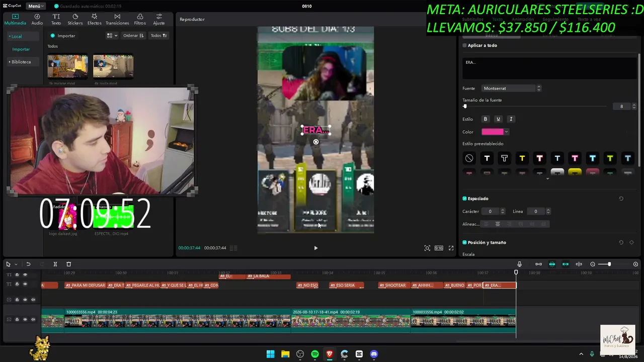
Task: Apply bold text style
Action: click(x=486, y=119)
